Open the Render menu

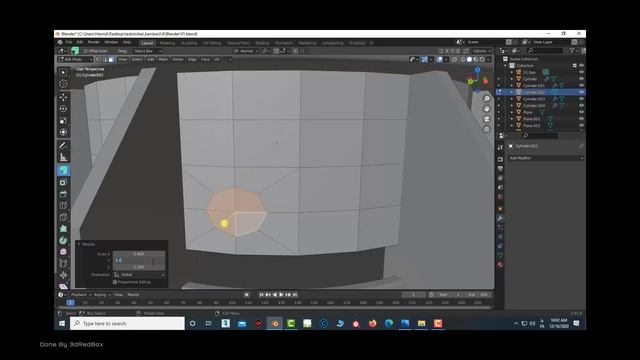(93, 42)
